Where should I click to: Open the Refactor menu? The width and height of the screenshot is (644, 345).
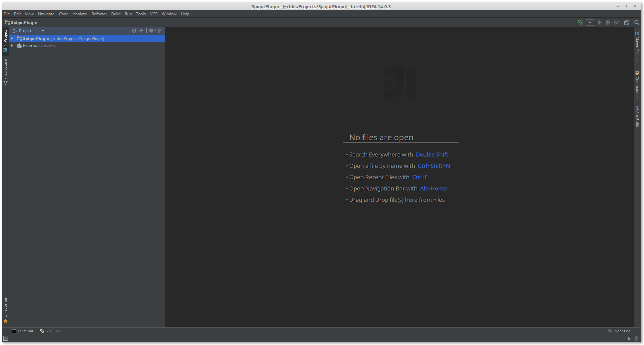99,14
